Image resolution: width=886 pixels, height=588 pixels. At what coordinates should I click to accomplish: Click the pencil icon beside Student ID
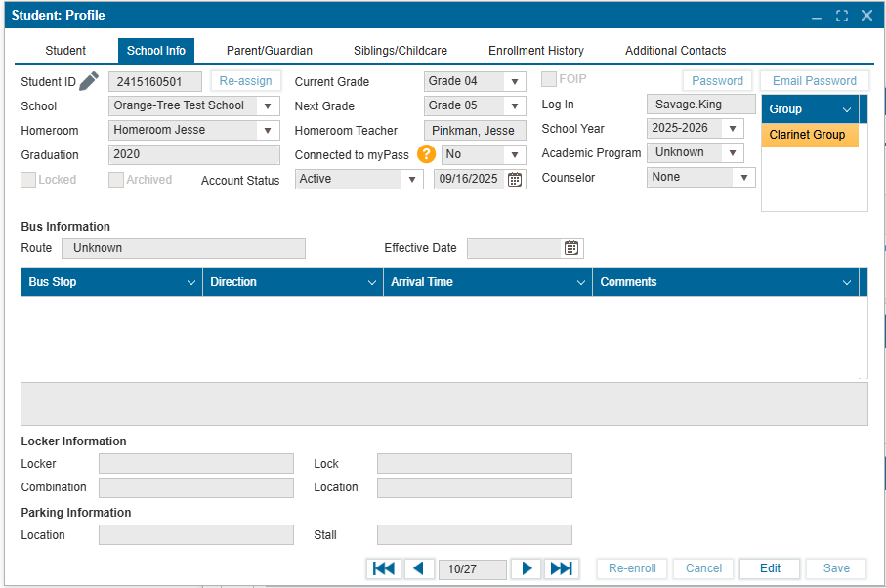pyautogui.click(x=89, y=81)
